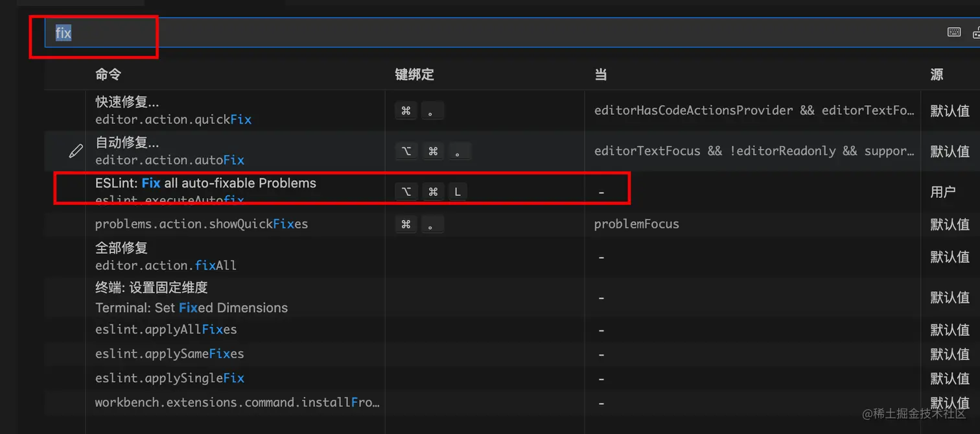The width and height of the screenshot is (980, 434).
Task: Click the 'problemFocus' when clause
Action: coord(636,224)
